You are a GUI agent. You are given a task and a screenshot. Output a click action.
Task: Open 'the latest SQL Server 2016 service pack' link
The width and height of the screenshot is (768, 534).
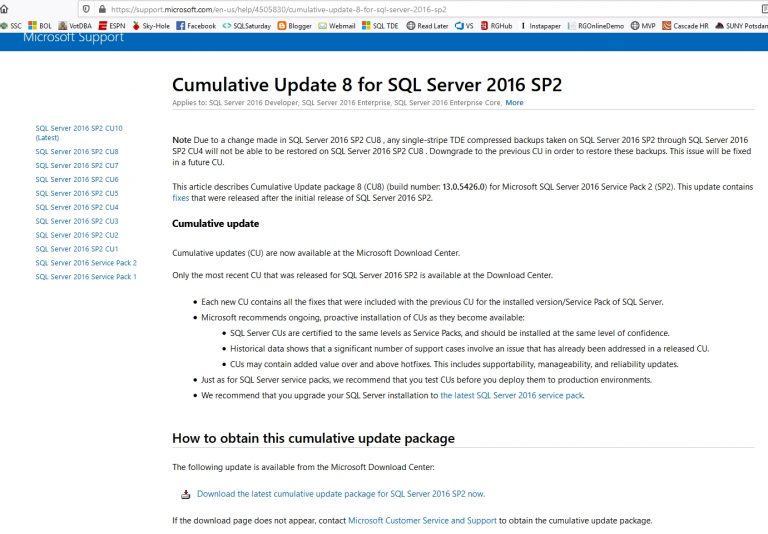pyautogui.click(x=511, y=395)
